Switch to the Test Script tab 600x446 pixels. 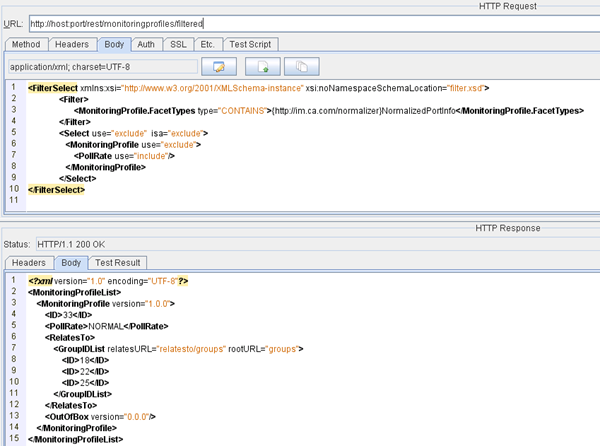click(x=251, y=44)
